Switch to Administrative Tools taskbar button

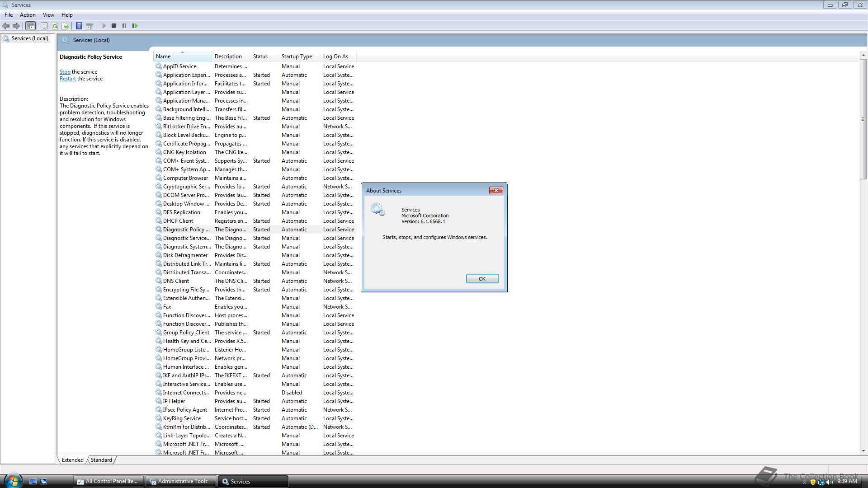[180, 482]
